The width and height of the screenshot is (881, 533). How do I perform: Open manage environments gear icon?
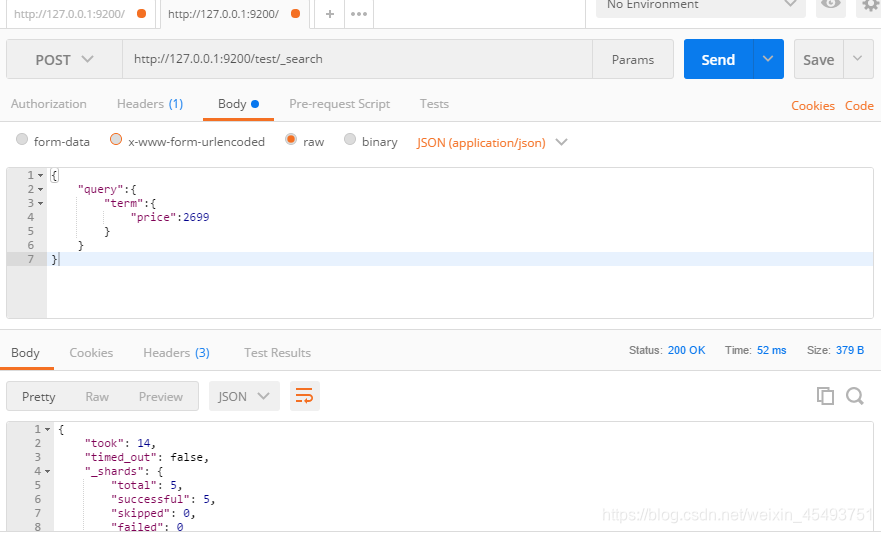870,6
